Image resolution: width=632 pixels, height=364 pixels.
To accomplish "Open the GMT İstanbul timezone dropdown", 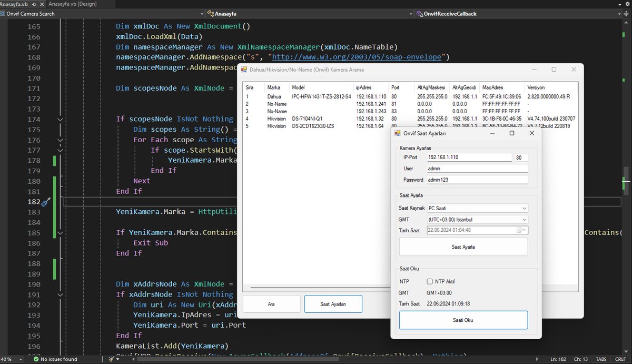I will [477, 219].
